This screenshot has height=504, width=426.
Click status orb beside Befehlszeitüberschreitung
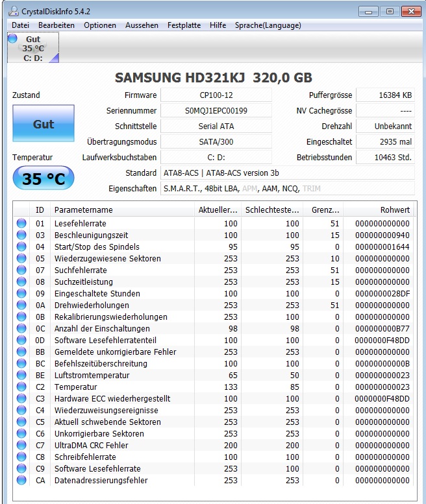21,363
